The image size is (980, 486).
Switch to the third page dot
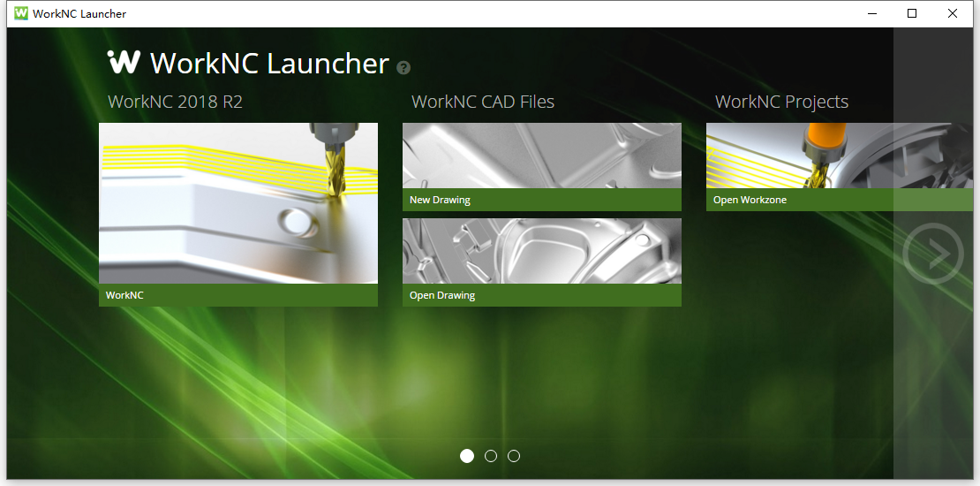pyautogui.click(x=514, y=456)
